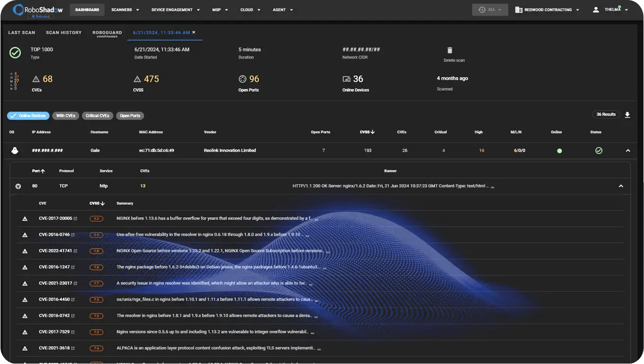Image resolution: width=644 pixels, height=364 pixels.
Task: Open the RoboGuard continuous tab
Action: point(107,33)
